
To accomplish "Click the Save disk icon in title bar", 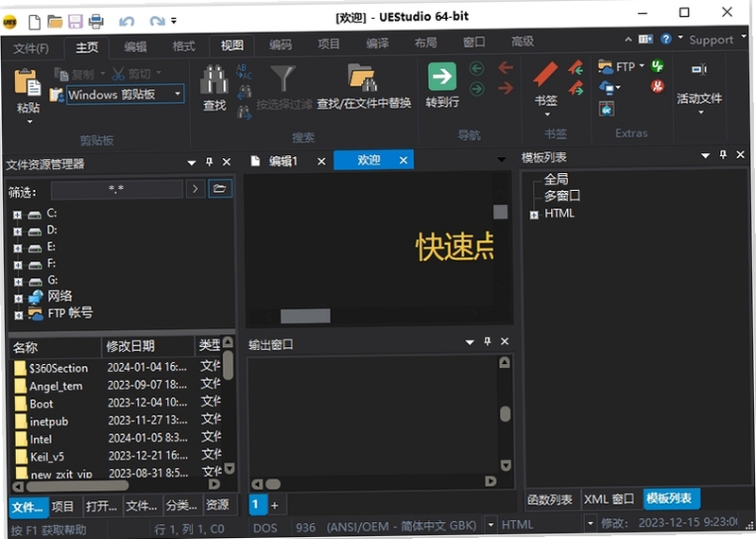I will tap(76, 22).
